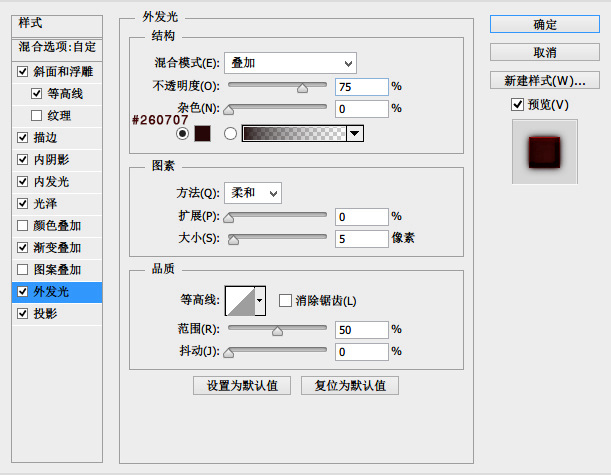
Task: Open the gradient picker dropdown arrow
Action: 355,134
